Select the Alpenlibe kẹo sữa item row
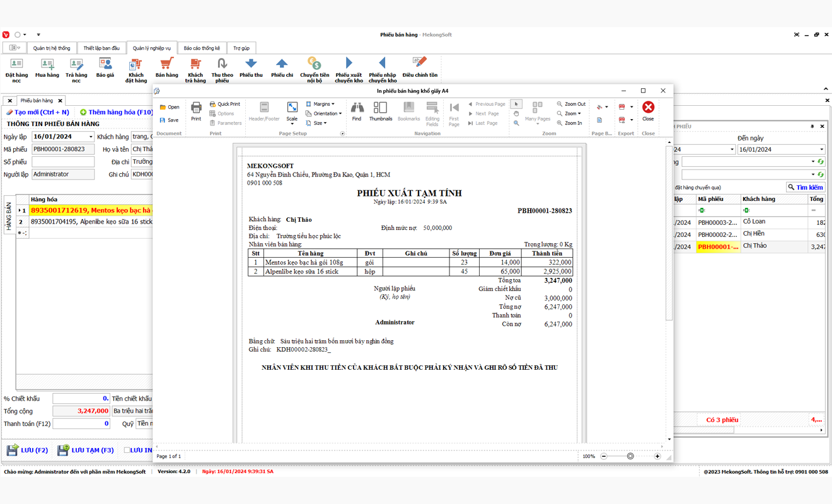Viewport: 832px width, 504px height. 84,222
